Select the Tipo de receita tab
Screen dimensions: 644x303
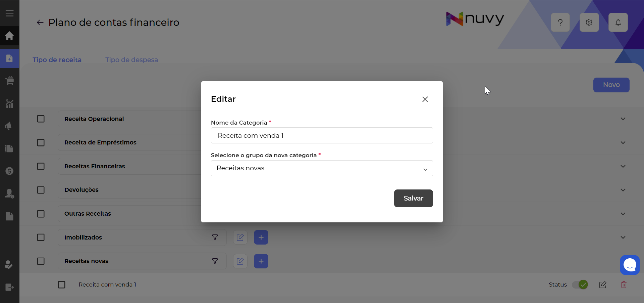tap(57, 60)
